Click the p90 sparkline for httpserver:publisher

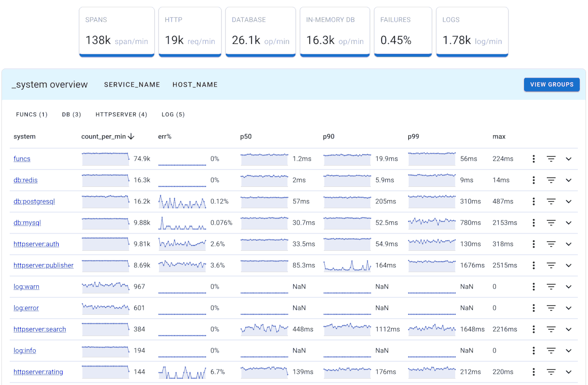click(347, 265)
